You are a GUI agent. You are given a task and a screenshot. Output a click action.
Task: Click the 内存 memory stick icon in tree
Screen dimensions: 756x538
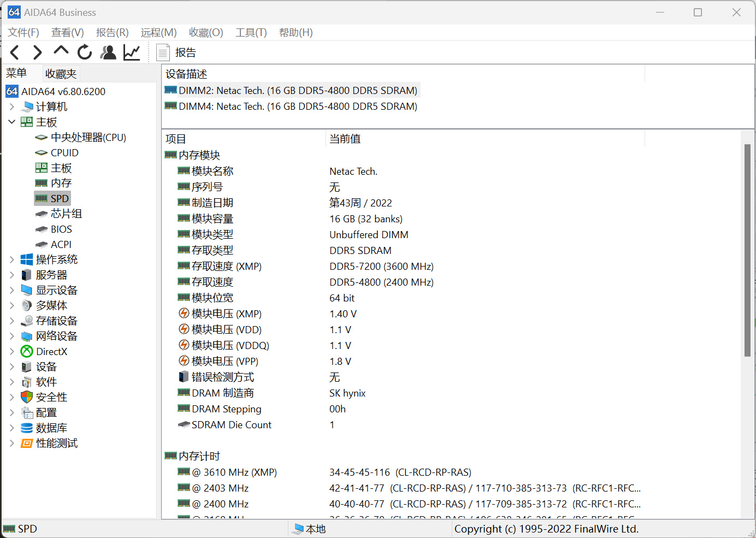pos(41,183)
